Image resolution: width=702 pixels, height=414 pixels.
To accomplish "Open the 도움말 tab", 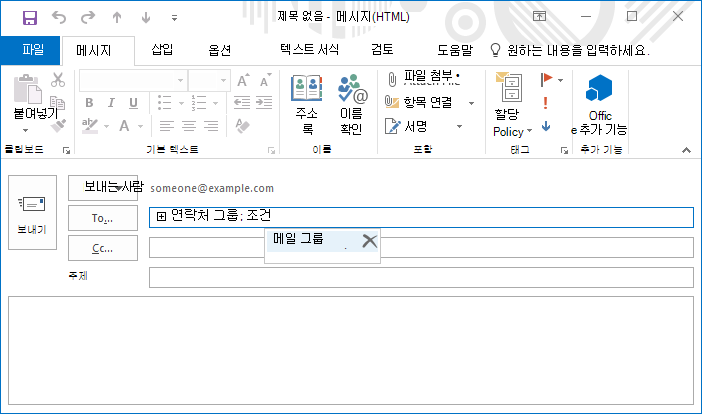I will [455, 50].
